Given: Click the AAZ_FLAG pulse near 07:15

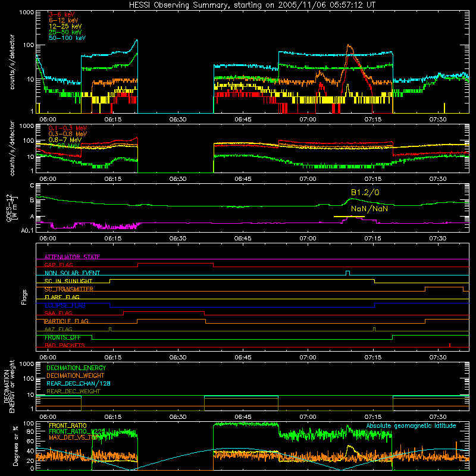Looking at the screenshot, I should point(374,329).
